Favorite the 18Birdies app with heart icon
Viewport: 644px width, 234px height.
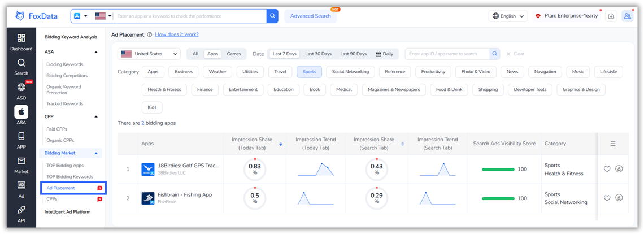tap(607, 169)
